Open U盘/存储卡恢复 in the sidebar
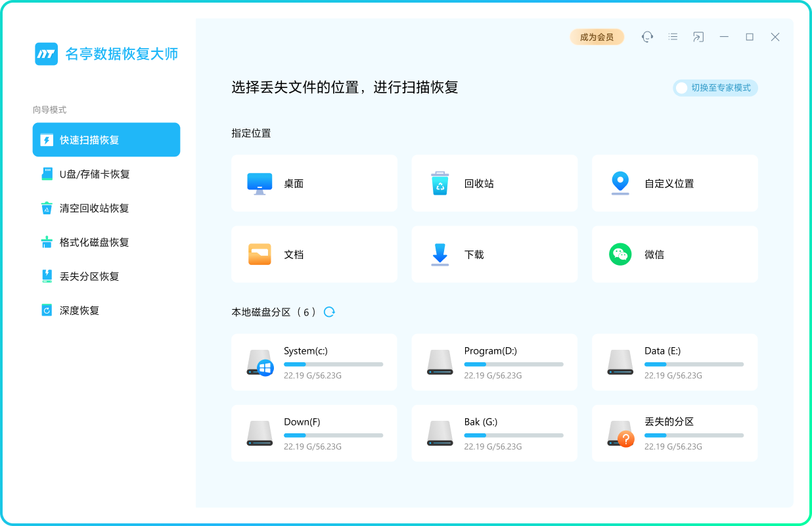 tap(95, 174)
